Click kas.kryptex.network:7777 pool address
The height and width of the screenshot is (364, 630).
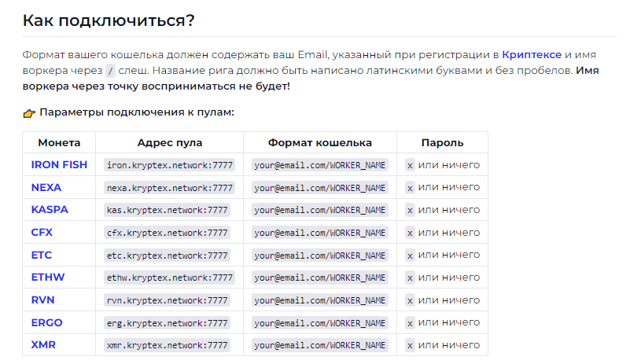click(168, 210)
